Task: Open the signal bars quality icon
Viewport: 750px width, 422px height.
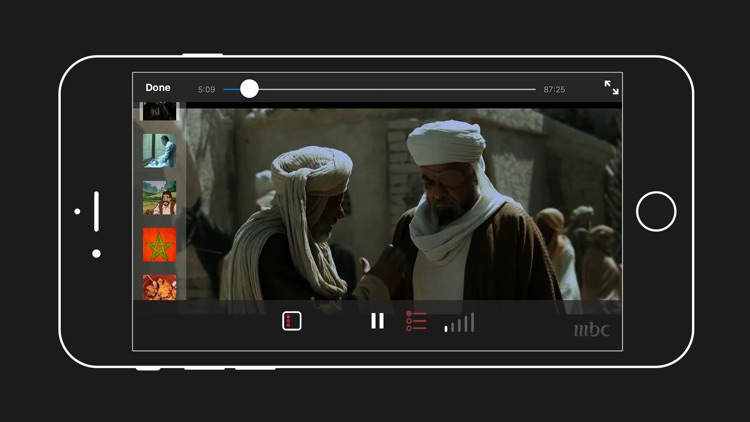Action: (459, 322)
